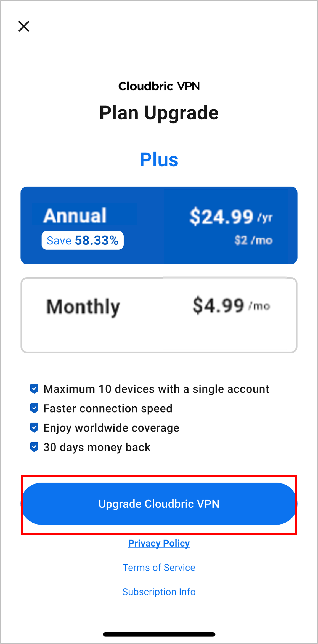Tap the Plan Upgrade heading

point(159,113)
